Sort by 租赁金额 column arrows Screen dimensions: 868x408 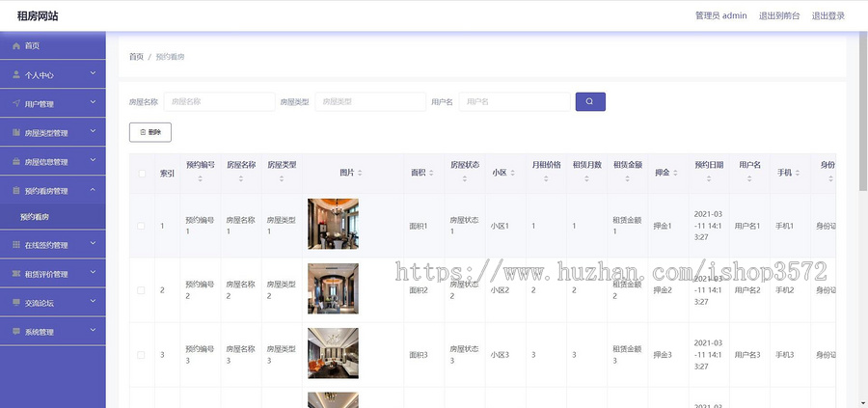tap(627, 178)
